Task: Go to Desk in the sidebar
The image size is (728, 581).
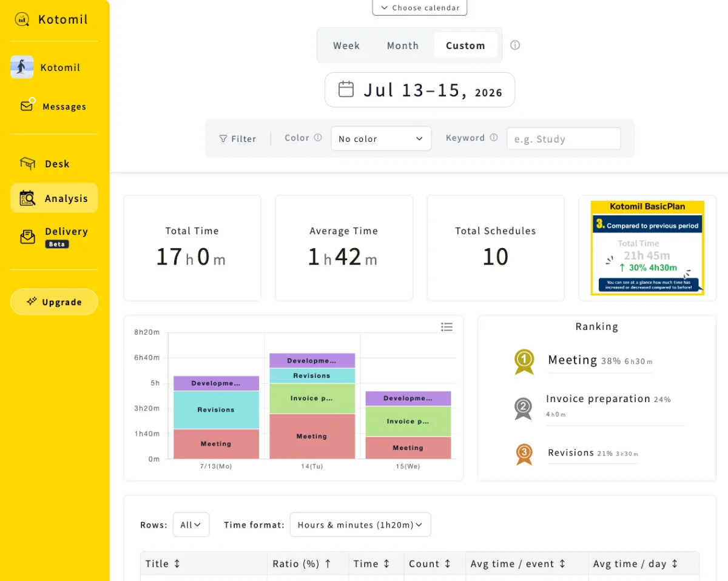Action: click(54, 164)
